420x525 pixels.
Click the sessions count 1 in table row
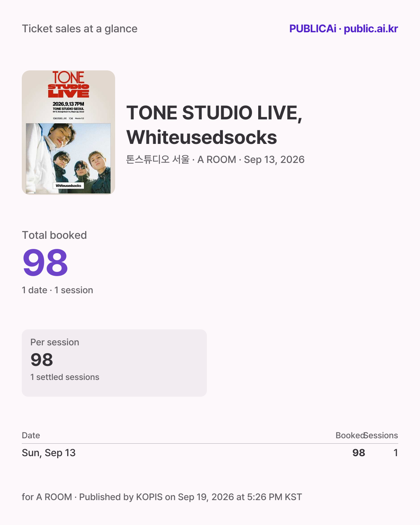(395, 453)
